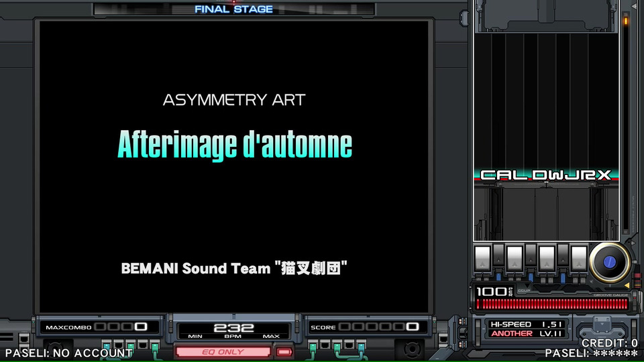Click the red EQ ONLY panel
This screenshot has height=362, width=644.
point(223,352)
